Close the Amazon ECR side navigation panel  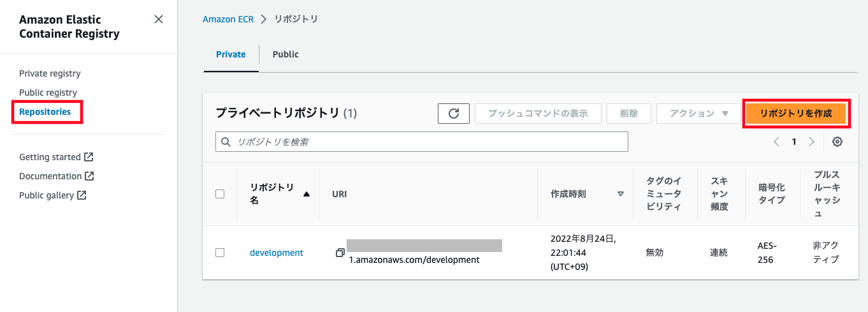(x=159, y=19)
